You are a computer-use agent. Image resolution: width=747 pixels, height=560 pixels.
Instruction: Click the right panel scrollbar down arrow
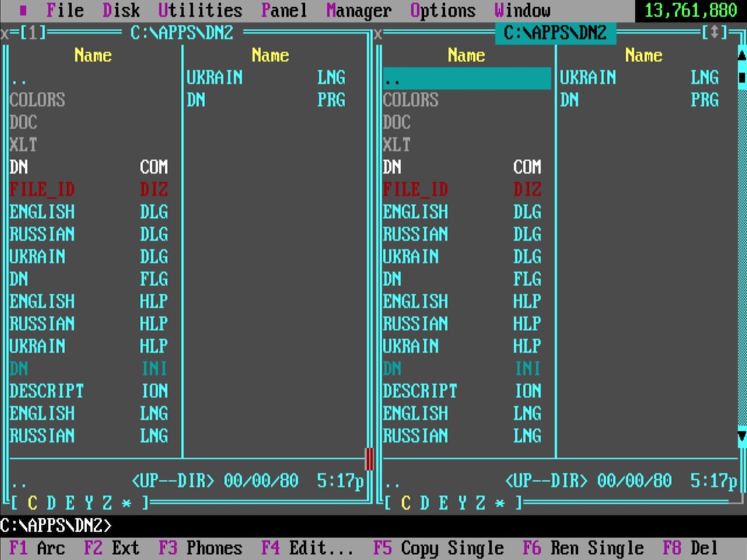point(742,437)
